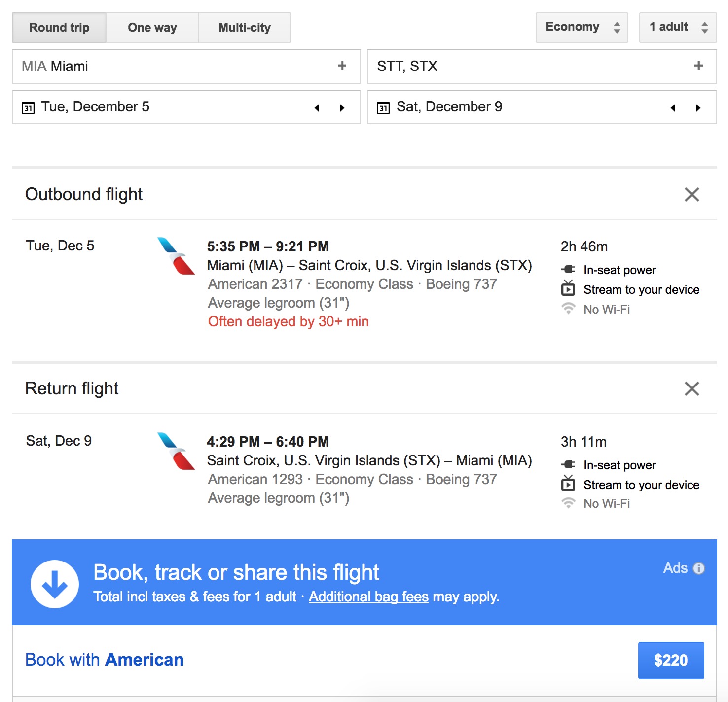Go to previous departure date arrow
This screenshot has width=728, height=702.
(x=317, y=108)
